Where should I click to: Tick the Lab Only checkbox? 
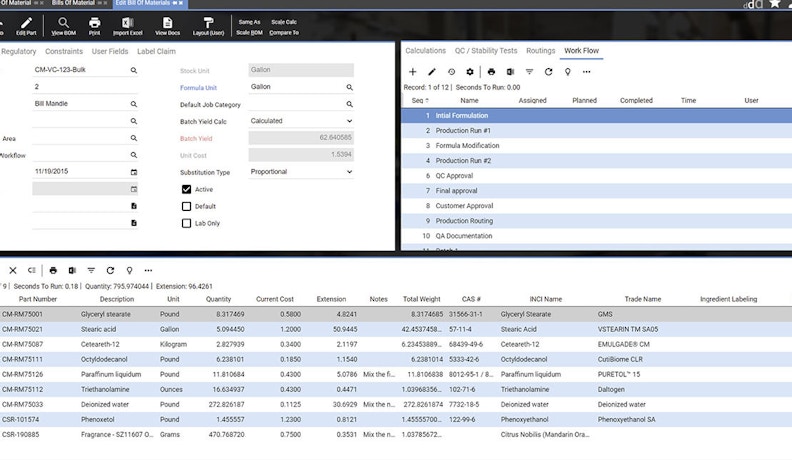point(187,223)
